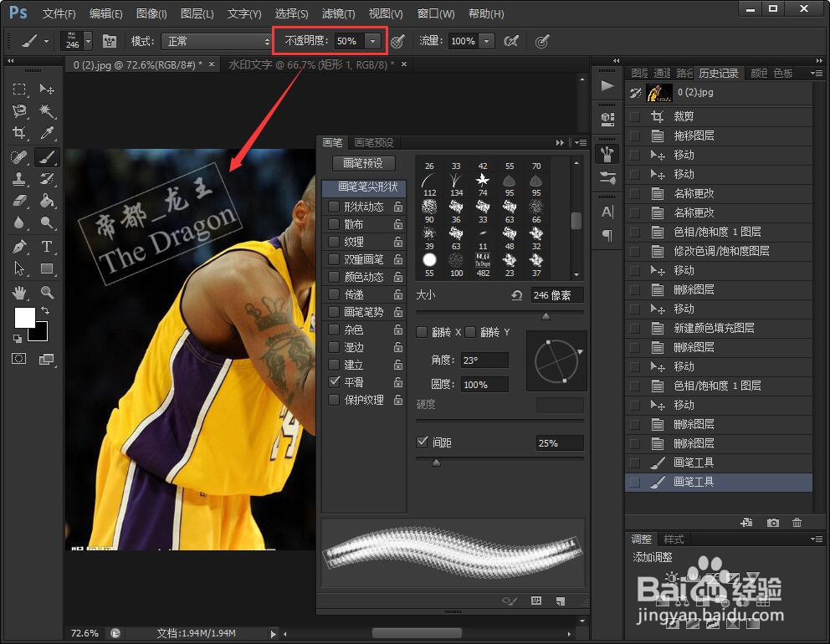Screen dimensions: 830x644
Task: Open the flow 100% slider dropdown
Action: [486, 41]
